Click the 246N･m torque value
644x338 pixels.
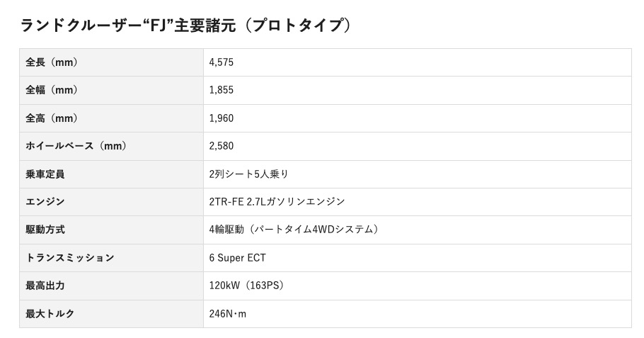click(228, 313)
